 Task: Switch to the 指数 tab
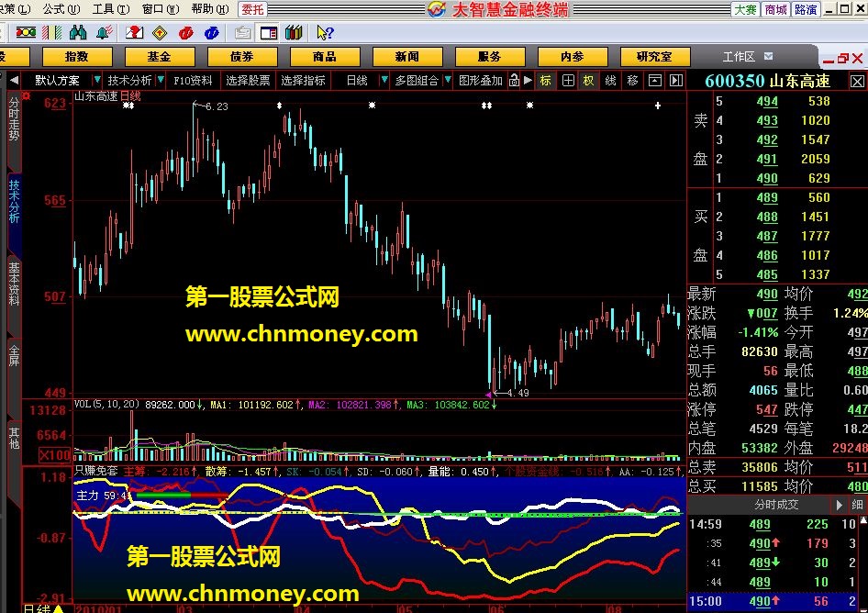tap(77, 57)
